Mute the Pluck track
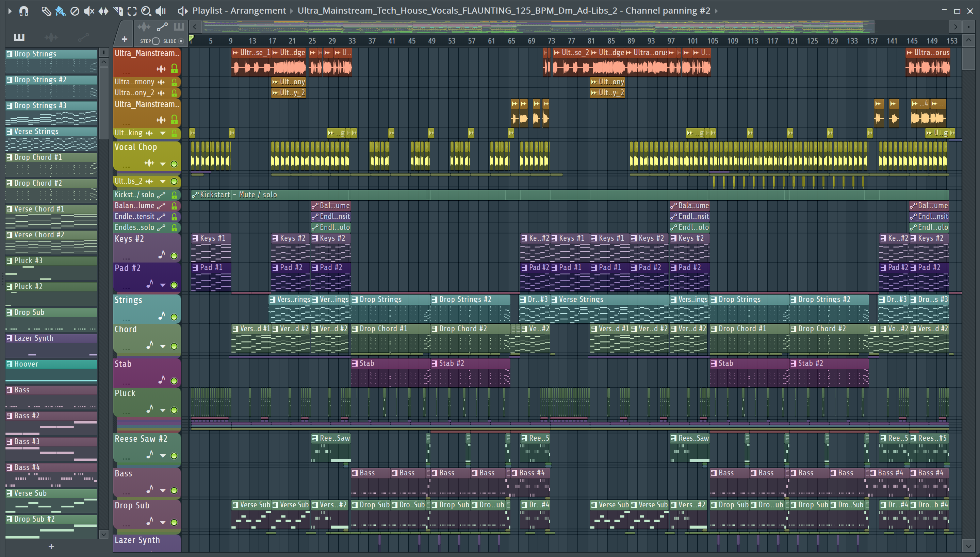The height and width of the screenshot is (557, 980). (174, 410)
